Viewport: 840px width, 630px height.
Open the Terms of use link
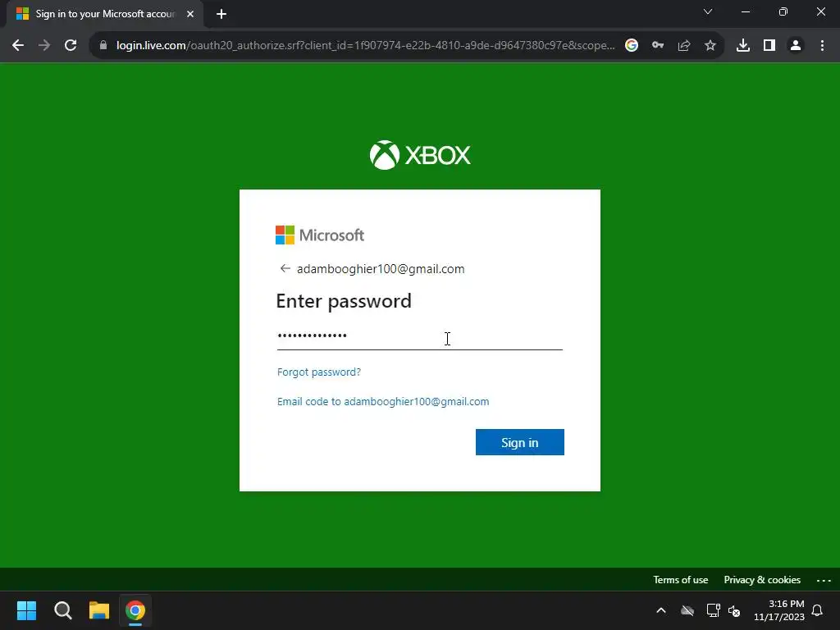point(680,580)
